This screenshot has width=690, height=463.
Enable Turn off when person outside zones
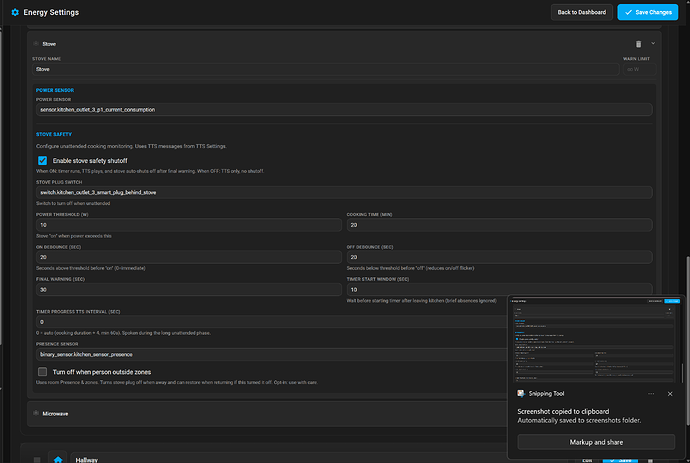pyautogui.click(x=42, y=372)
